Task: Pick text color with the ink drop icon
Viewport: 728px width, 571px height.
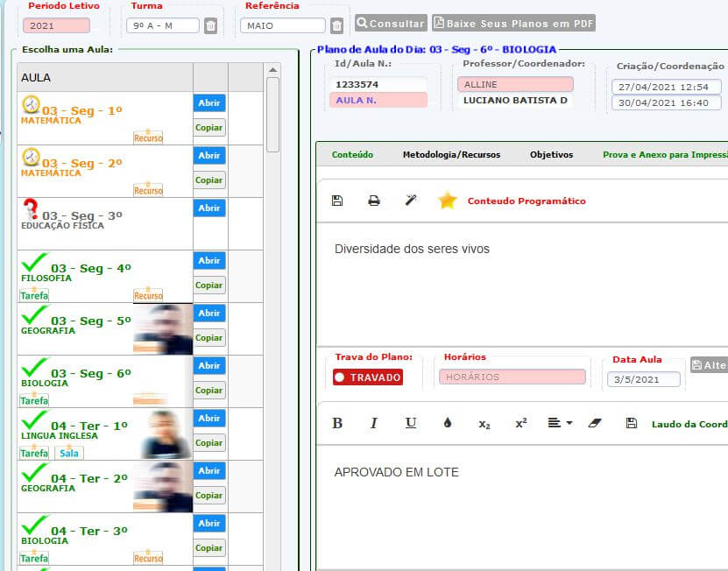Action: click(x=448, y=423)
